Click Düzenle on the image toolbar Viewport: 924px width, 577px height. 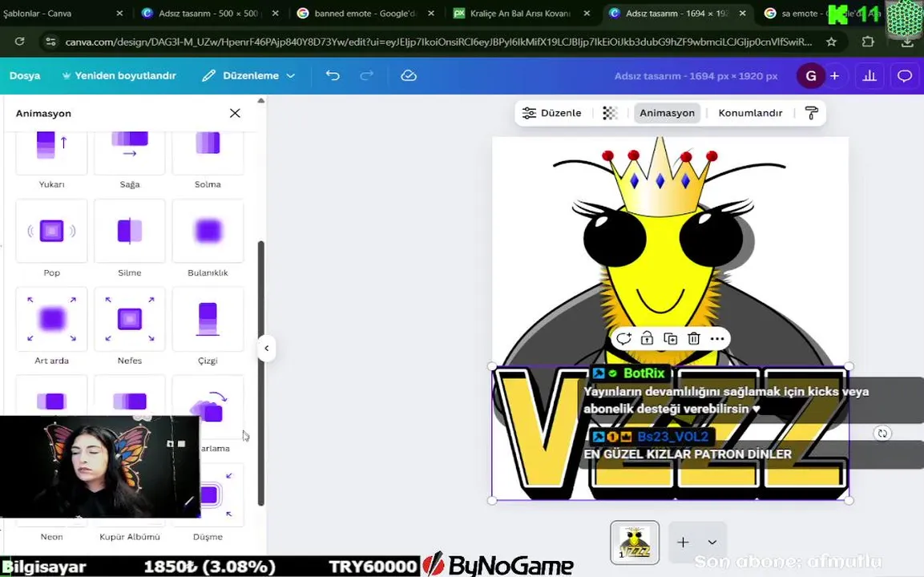point(551,113)
